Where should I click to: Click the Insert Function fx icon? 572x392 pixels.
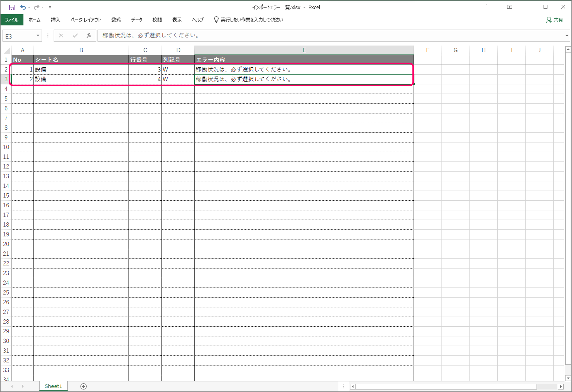89,36
